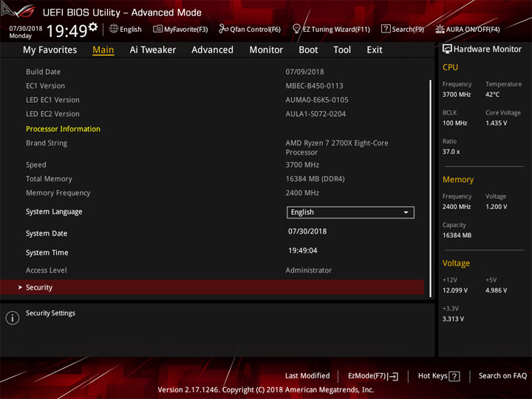The width and height of the screenshot is (532, 399).
Task: Click Search on FAQ link
Action: click(x=502, y=376)
